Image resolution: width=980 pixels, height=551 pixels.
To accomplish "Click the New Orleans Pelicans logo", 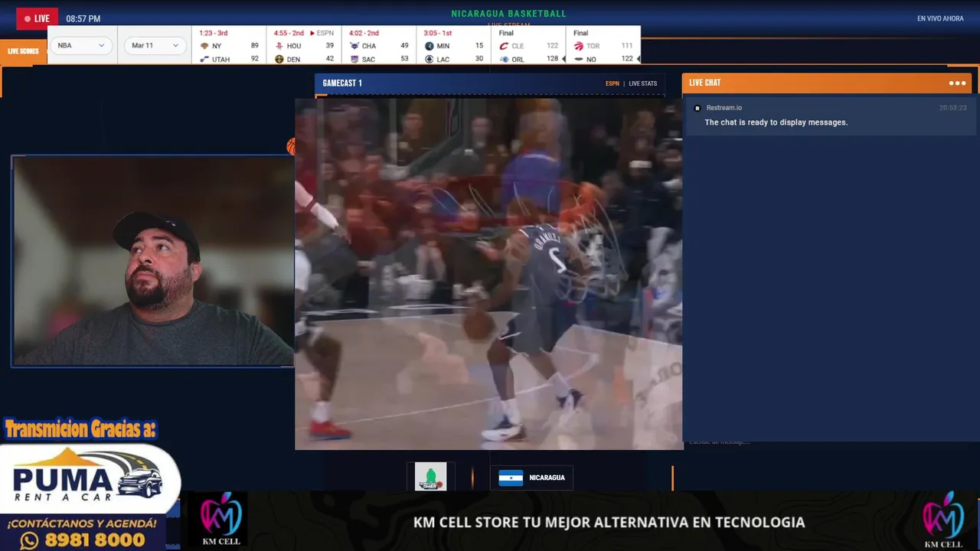I will 578,59.
